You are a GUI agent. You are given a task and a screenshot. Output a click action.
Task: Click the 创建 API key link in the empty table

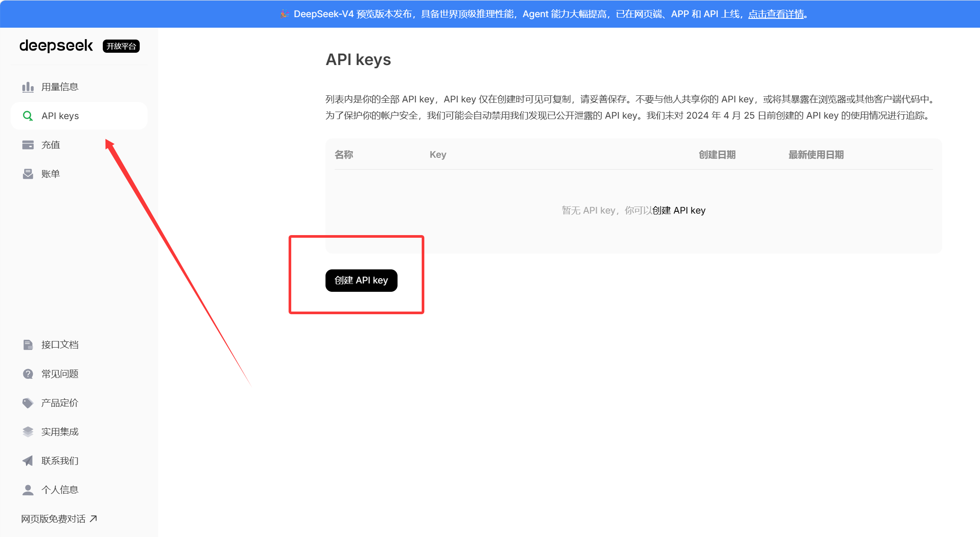679,210
